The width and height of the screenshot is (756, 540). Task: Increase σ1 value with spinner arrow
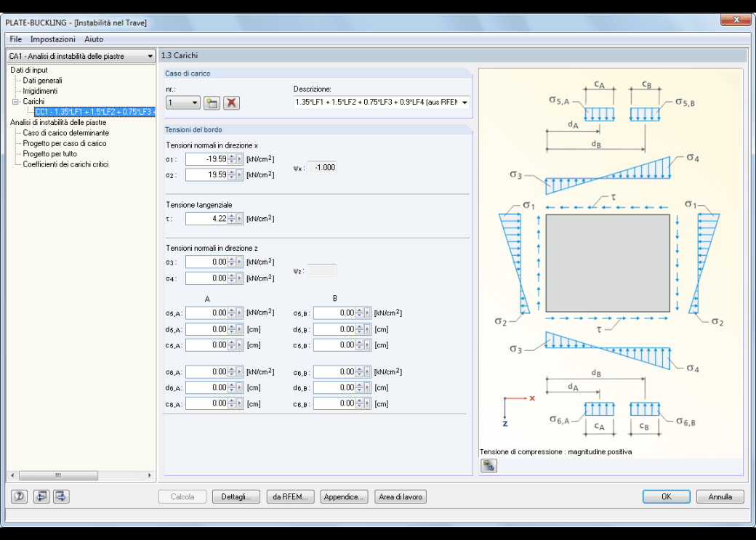tap(231, 157)
